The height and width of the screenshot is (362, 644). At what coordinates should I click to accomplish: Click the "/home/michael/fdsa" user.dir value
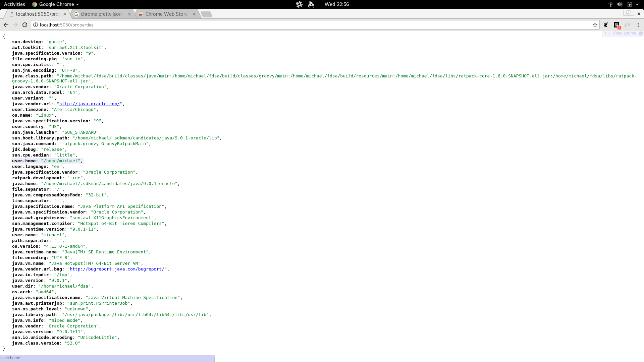tap(65, 286)
